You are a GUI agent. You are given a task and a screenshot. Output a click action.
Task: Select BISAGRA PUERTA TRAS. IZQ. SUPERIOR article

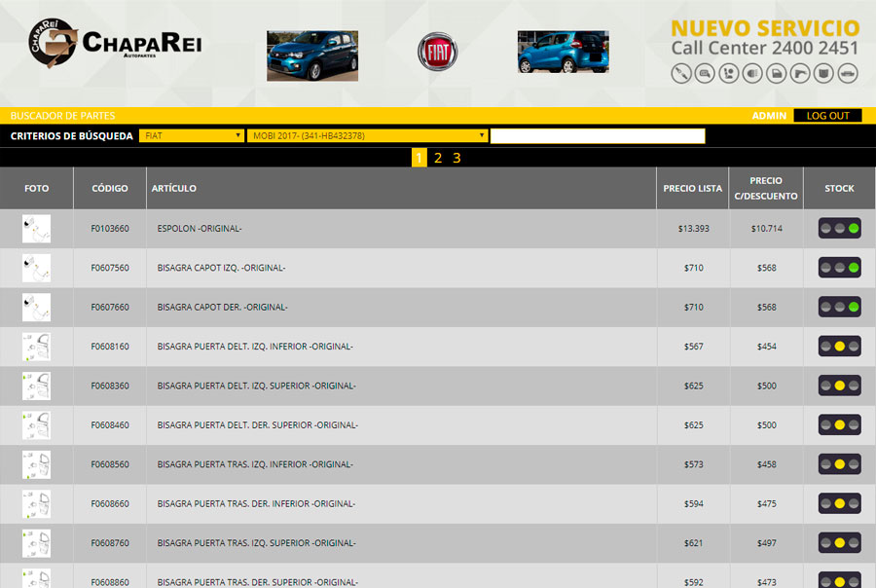click(256, 543)
